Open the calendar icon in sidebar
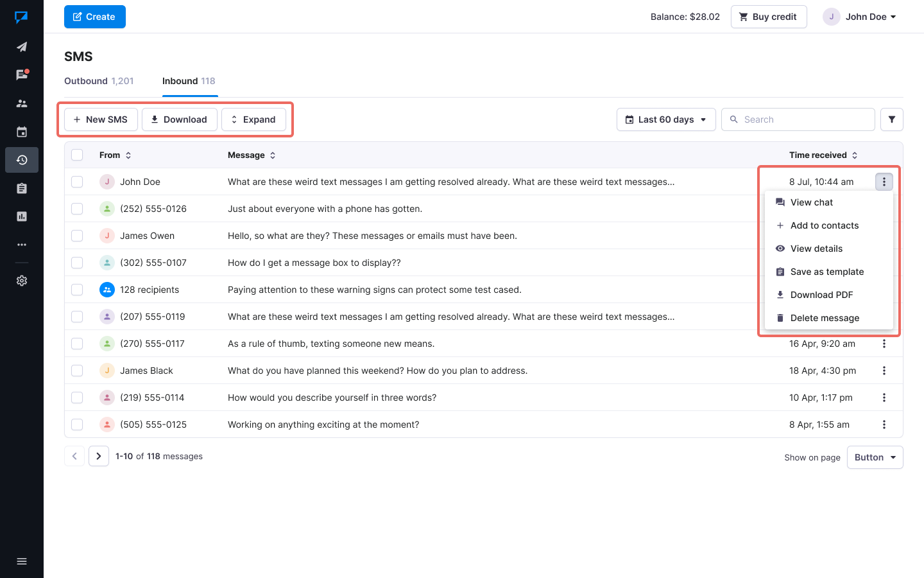924x578 pixels. [x=22, y=132]
